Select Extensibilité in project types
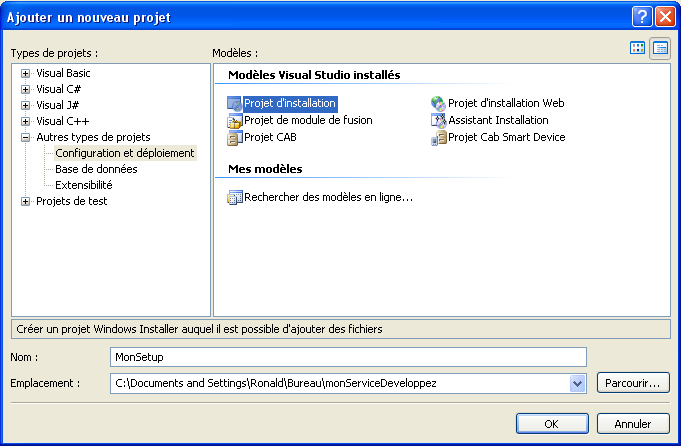681x446 pixels. click(84, 185)
